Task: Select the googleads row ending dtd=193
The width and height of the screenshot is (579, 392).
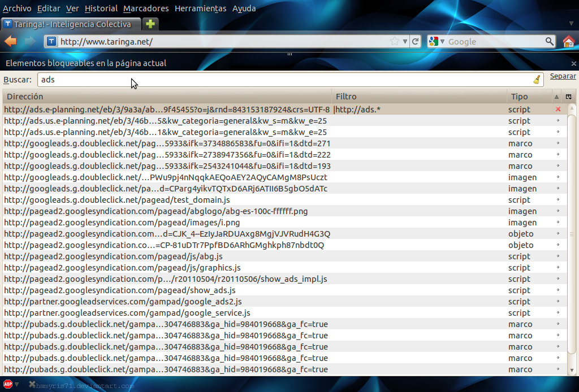Action: (285, 166)
